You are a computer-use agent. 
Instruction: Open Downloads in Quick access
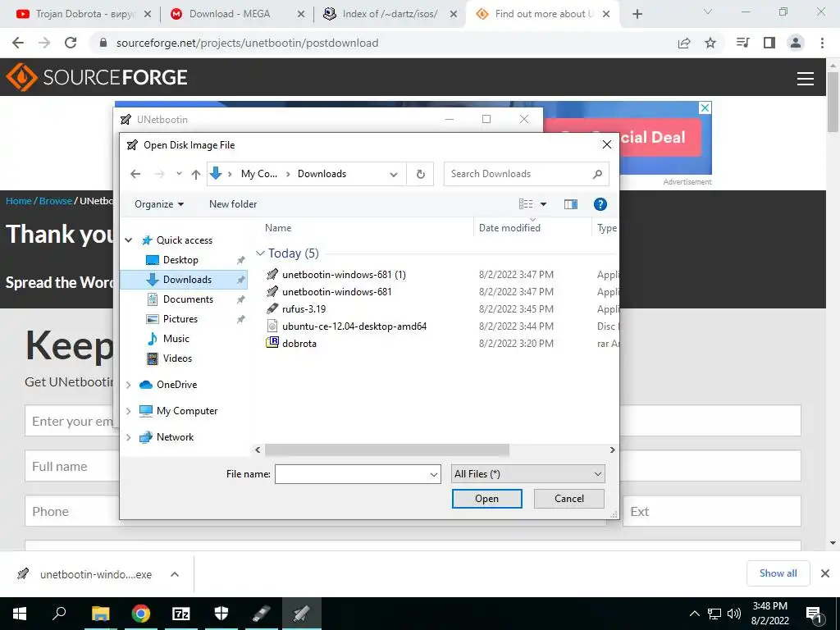pyautogui.click(x=187, y=280)
